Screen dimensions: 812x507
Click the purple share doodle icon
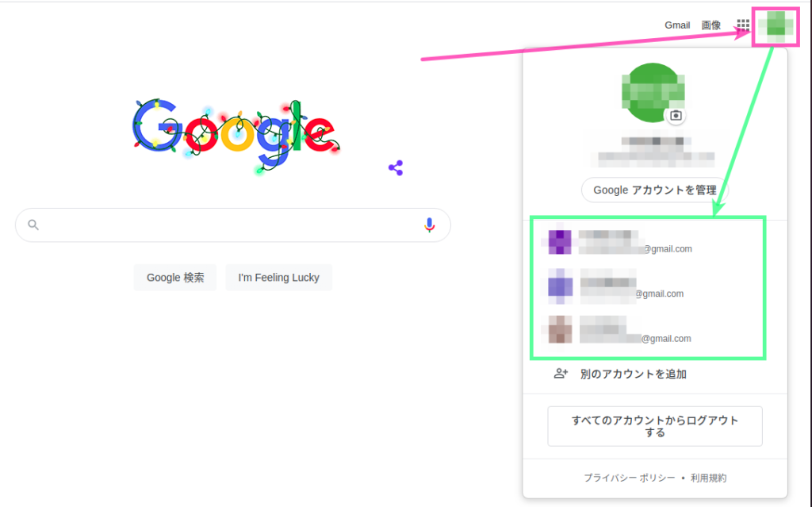pos(396,168)
